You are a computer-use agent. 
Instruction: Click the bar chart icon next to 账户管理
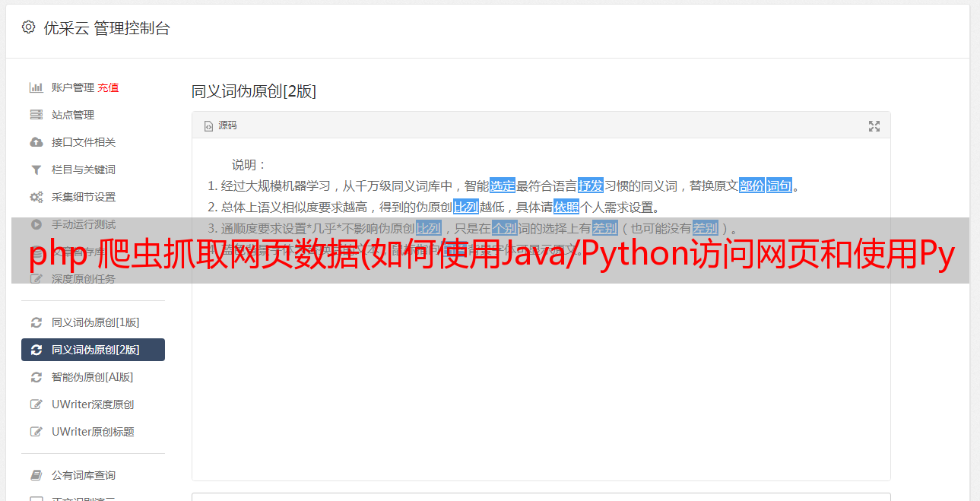[36, 87]
